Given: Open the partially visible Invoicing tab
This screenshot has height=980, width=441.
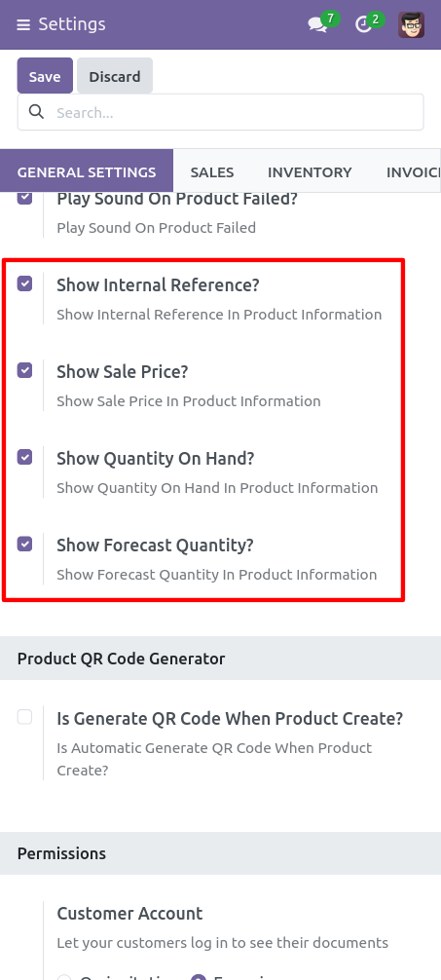Looking at the screenshot, I should [413, 171].
